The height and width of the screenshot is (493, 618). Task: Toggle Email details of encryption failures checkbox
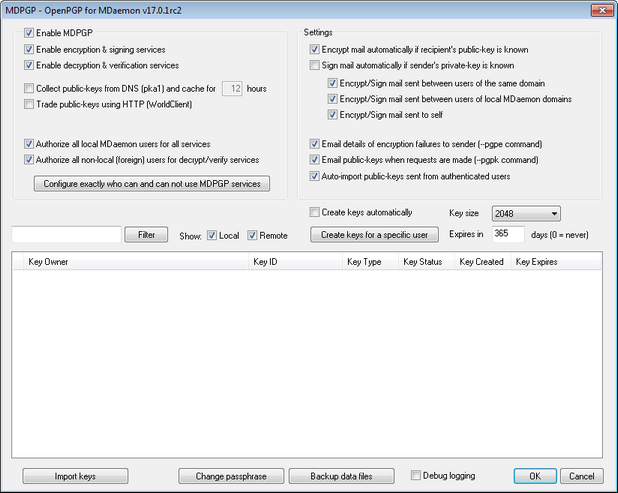[x=314, y=144]
